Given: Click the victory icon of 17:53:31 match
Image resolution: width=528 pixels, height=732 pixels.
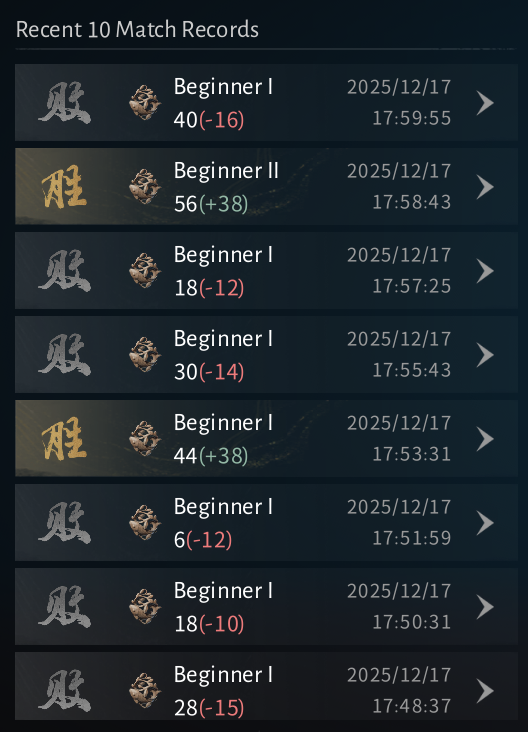Looking at the screenshot, I should 64,439.
